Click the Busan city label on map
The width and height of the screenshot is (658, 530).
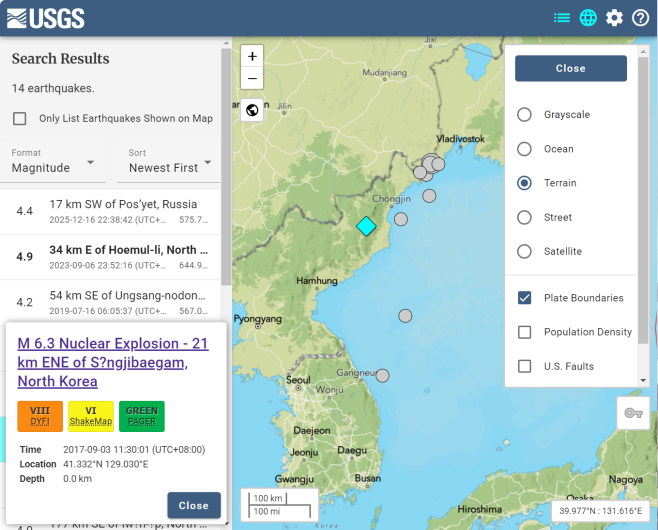tap(368, 478)
